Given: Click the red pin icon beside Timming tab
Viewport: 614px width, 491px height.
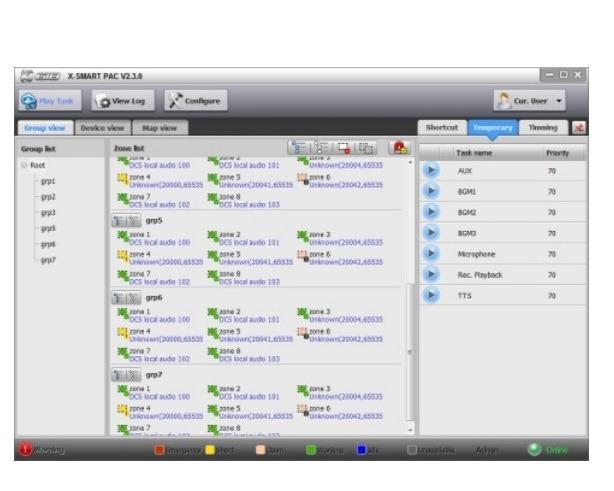Looking at the screenshot, I should coord(579,128).
